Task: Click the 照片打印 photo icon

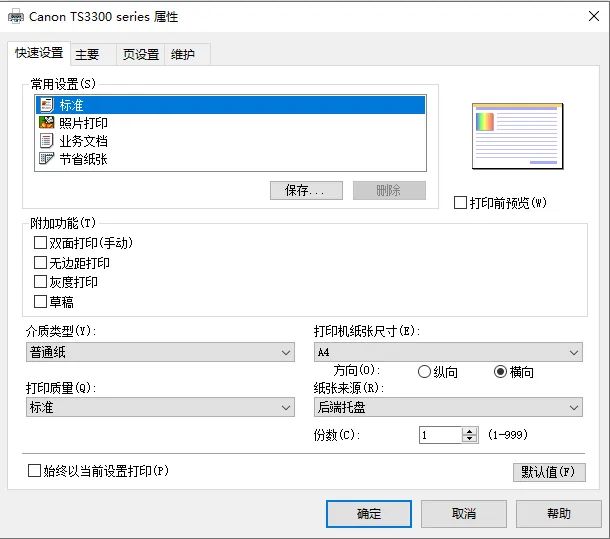Action: pyautogui.click(x=47, y=123)
